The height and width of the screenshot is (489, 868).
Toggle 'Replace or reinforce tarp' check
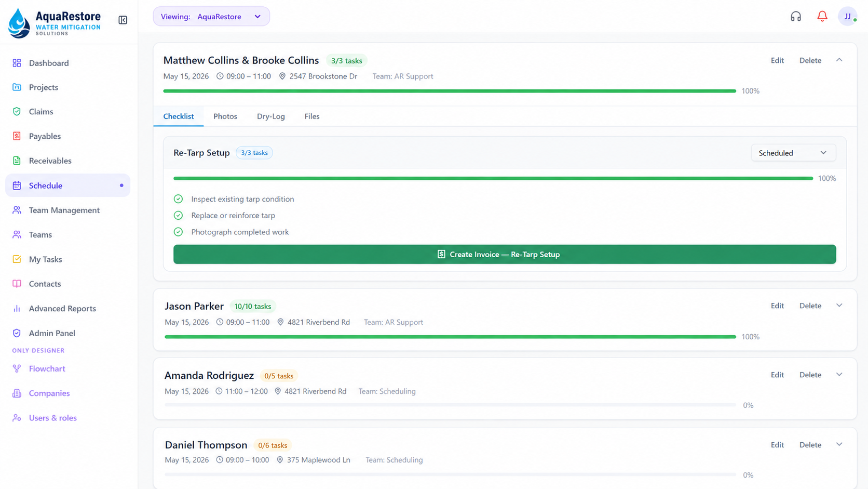[178, 215]
